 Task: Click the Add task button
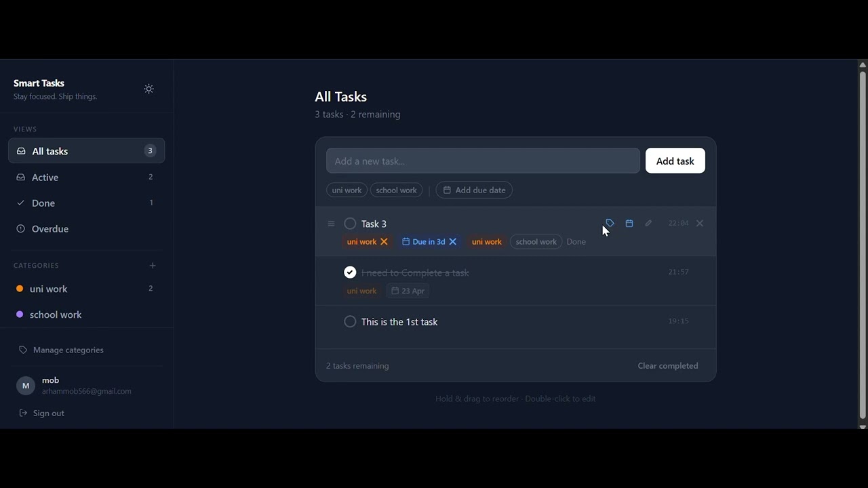(675, 161)
